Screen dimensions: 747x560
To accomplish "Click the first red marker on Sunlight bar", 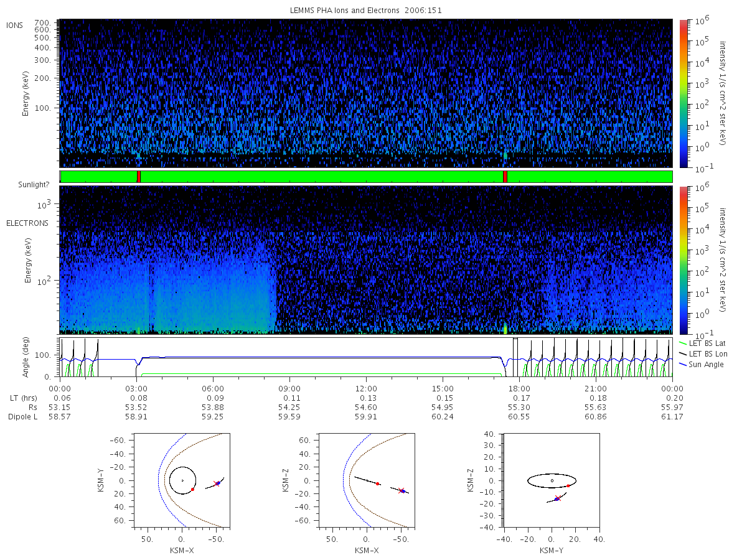I will pyautogui.click(x=139, y=177).
